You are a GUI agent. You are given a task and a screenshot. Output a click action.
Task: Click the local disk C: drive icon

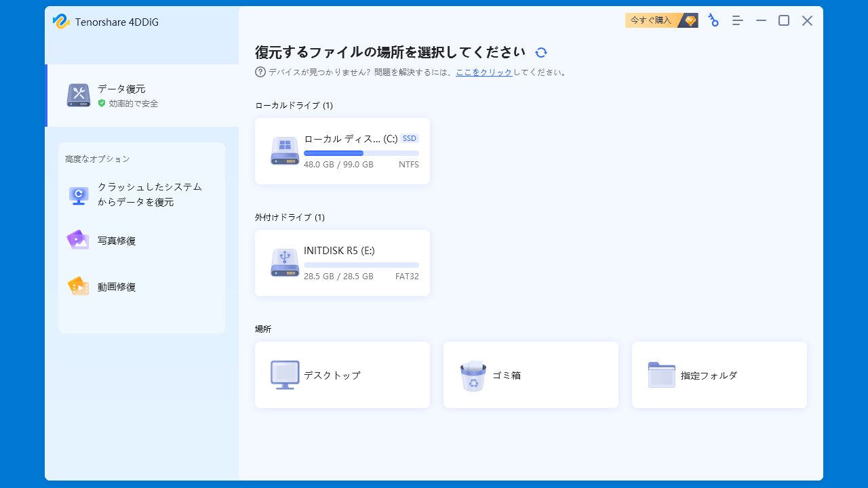285,150
